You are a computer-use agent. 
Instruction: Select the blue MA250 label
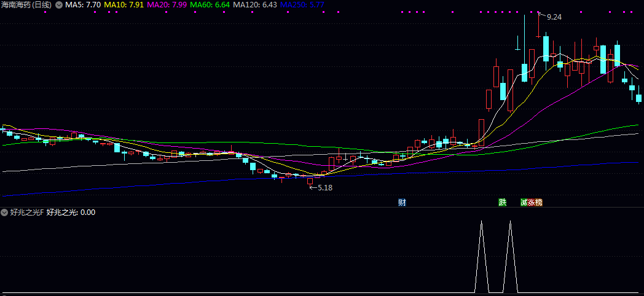302,5
